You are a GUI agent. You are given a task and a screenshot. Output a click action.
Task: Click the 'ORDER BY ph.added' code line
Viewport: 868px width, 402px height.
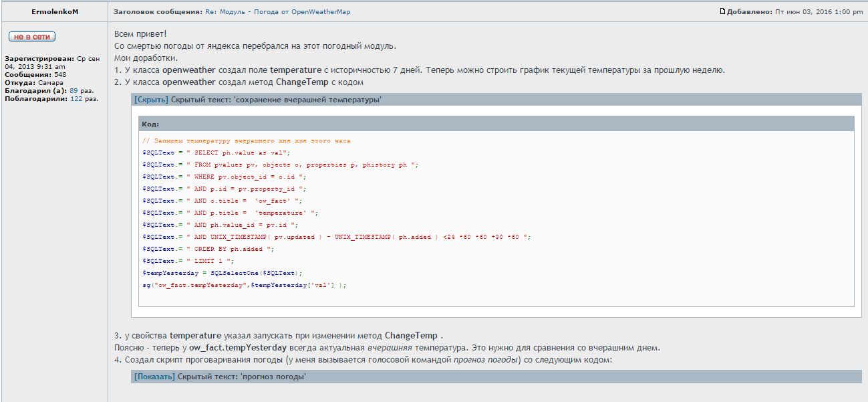[x=208, y=249]
